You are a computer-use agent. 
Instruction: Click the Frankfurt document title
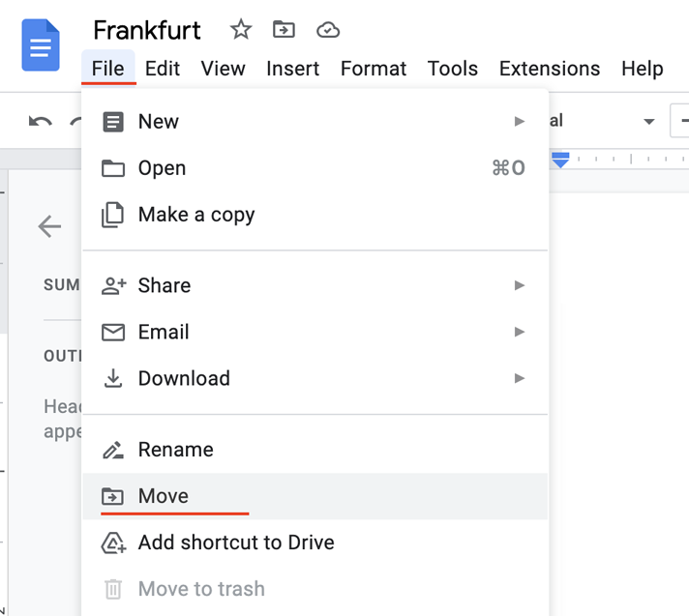[147, 30]
